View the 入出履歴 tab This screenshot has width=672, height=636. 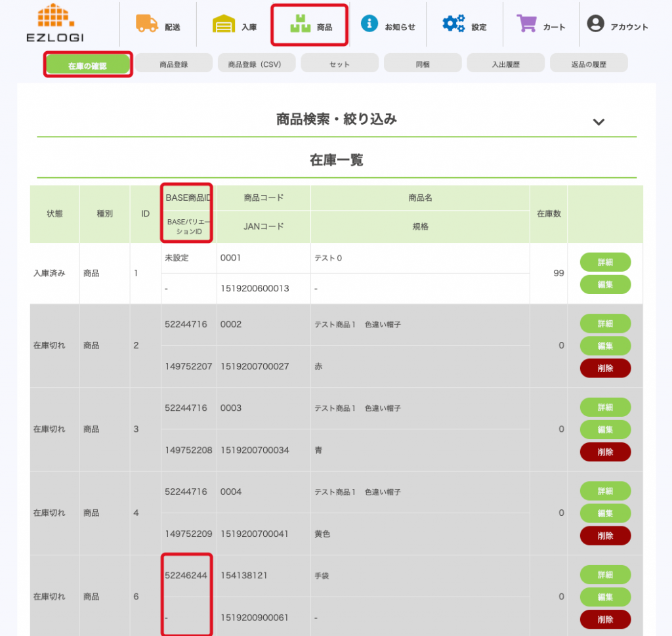[506, 64]
